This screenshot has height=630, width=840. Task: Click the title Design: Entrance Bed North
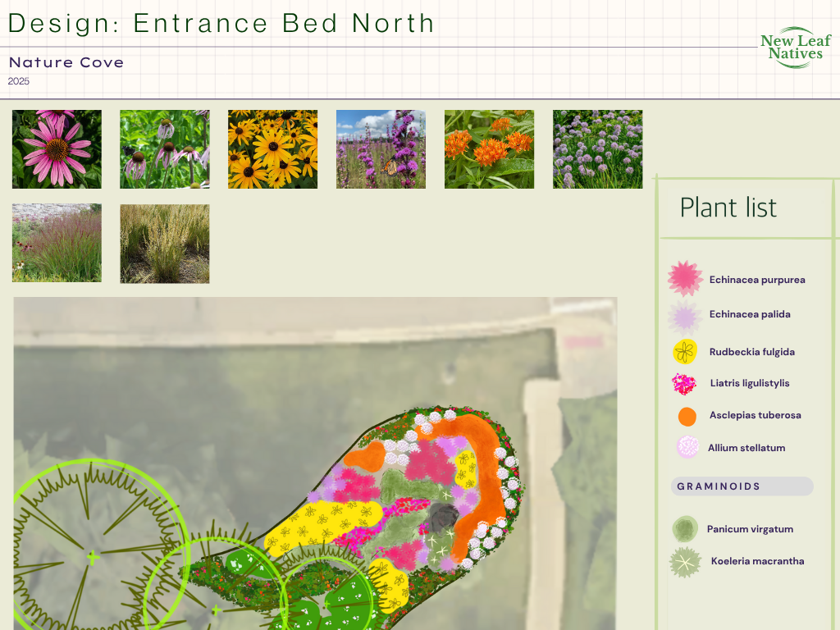(x=221, y=24)
